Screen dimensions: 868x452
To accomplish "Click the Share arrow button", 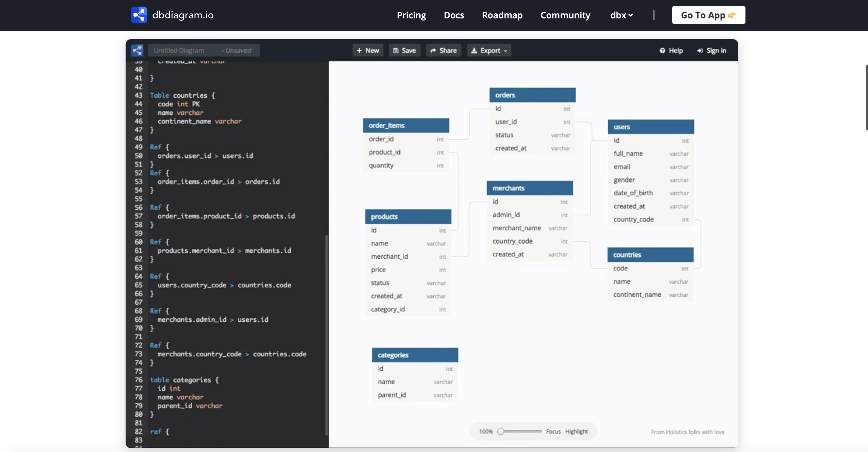I will pyautogui.click(x=443, y=50).
